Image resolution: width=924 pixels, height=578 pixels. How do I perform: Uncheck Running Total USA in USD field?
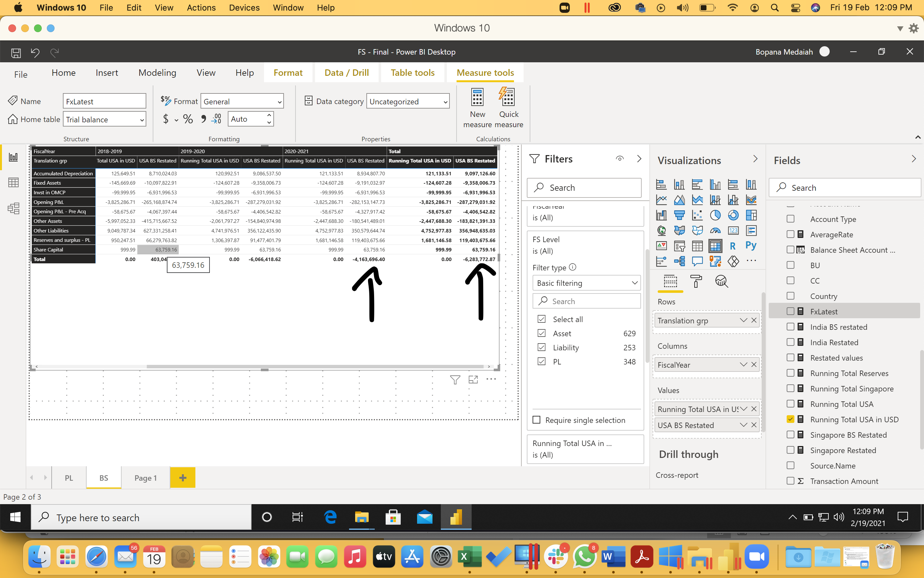pyautogui.click(x=790, y=419)
